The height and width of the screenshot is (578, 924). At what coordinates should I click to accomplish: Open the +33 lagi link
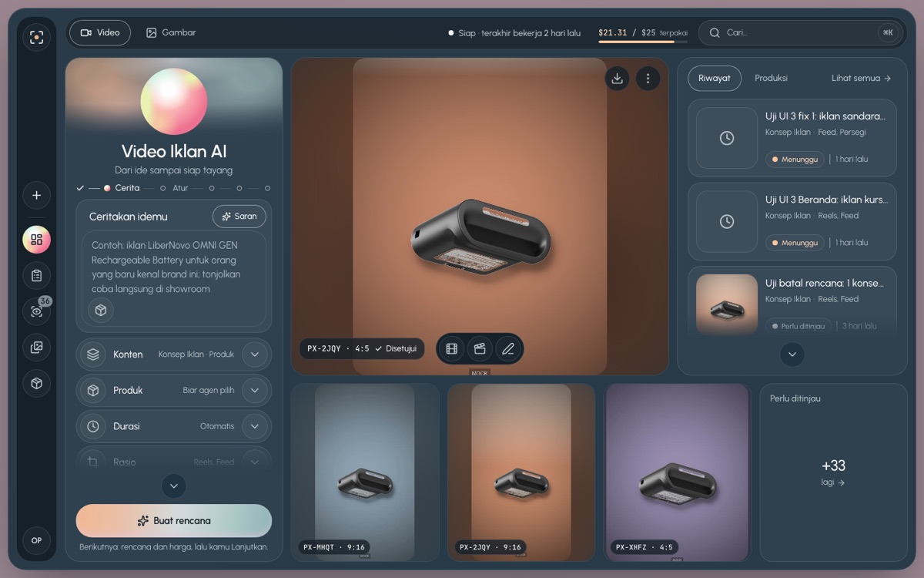833,472
